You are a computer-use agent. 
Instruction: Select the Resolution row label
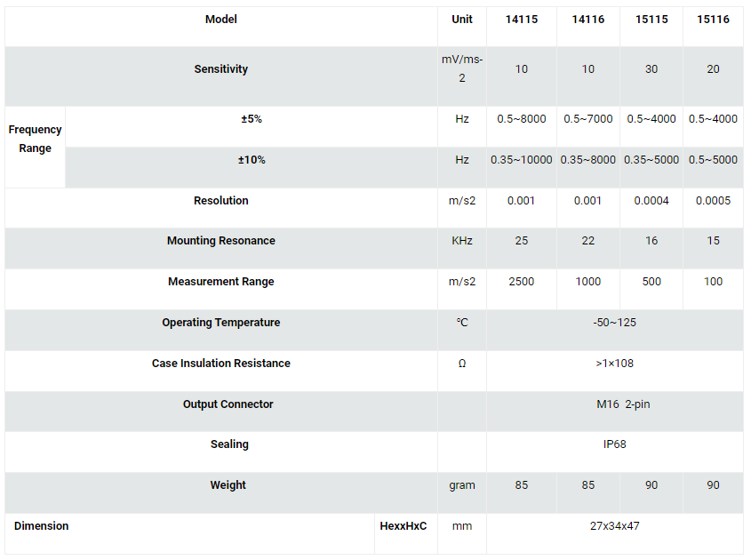[220, 201]
